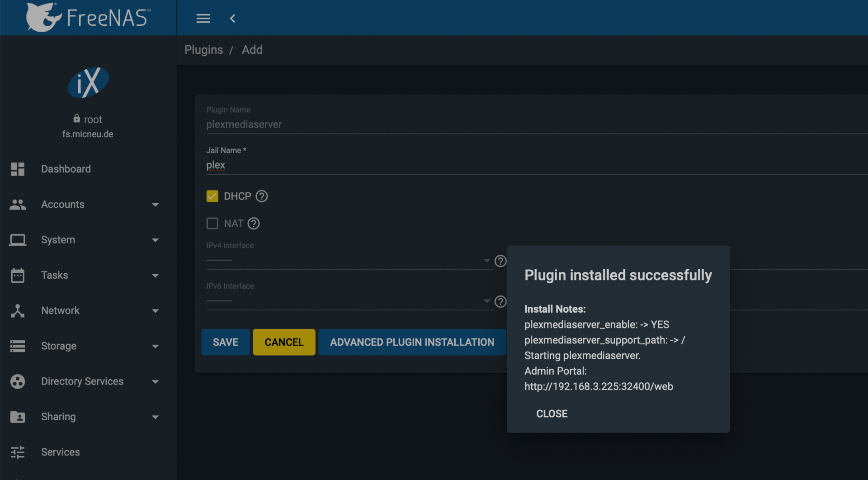Open help for IPv6 Interface
Screen dimensions: 868x480
tap(500, 302)
